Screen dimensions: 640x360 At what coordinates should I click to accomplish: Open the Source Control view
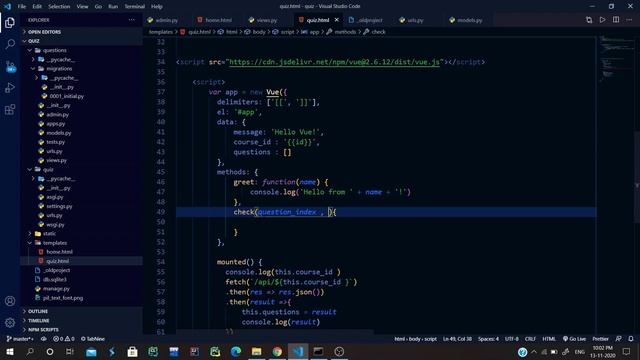(x=10, y=66)
